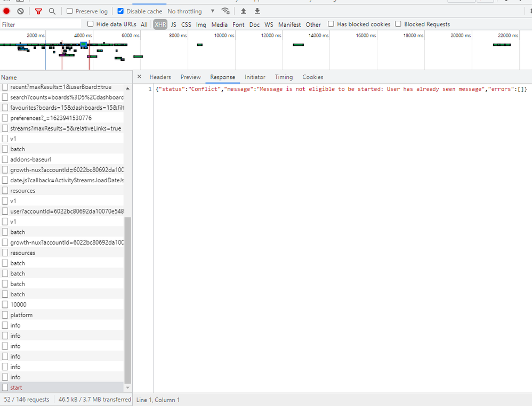The height and width of the screenshot is (406, 532).
Task: Click timeline bar near 14000 ms
Action: 298,45
